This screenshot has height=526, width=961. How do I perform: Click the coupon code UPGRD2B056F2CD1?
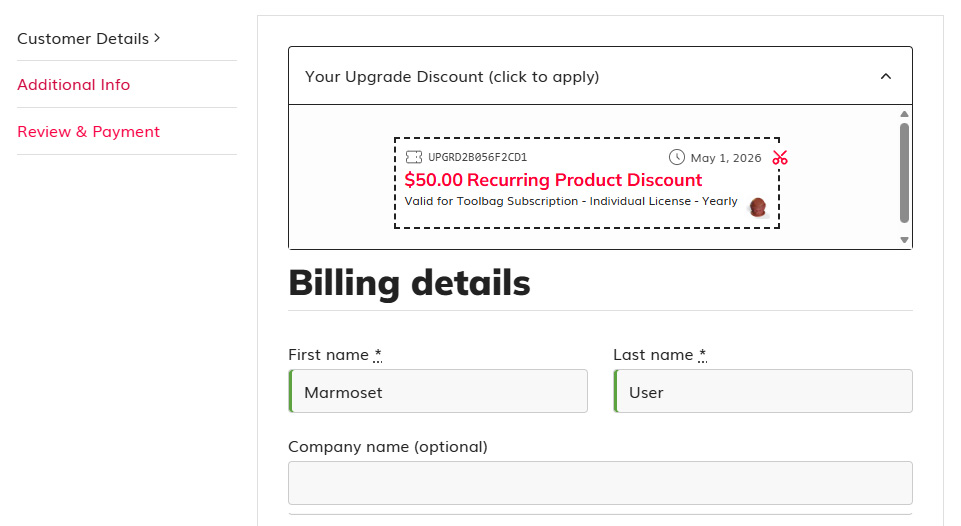(477, 158)
